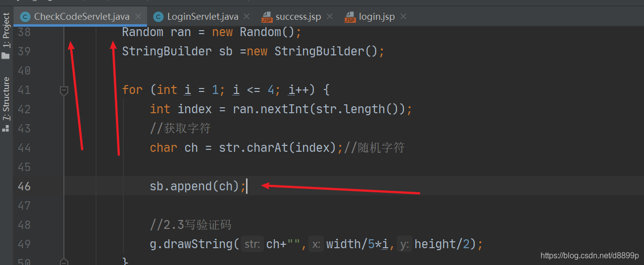
Task: Click the StringBuilder sb declaration line
Action: pyautogui.click(x=253, y=51)
